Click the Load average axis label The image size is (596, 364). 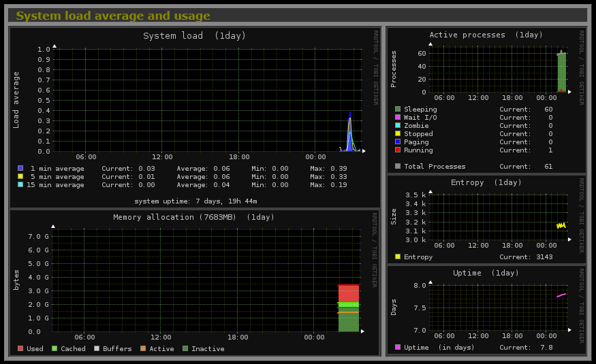[x=16, y=100]
